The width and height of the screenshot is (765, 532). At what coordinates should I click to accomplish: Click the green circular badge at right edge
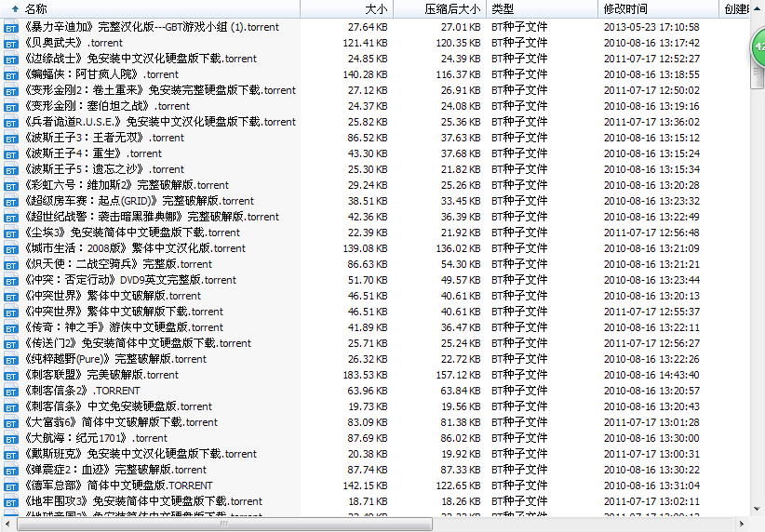[758, 47]
